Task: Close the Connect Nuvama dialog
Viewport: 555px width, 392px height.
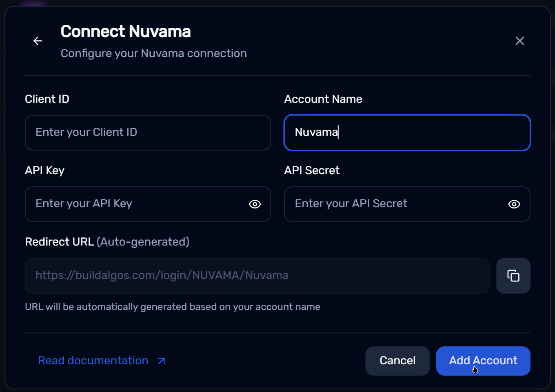Action: [519, 41]
